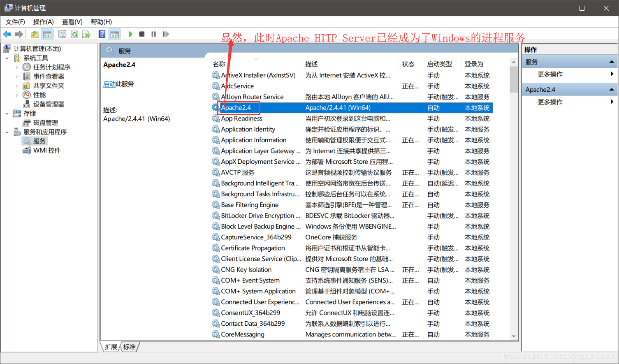Switch to the 扩展 tab
Image resolution: width=619 pixels, height=364 pixels.
pos(111,347)
